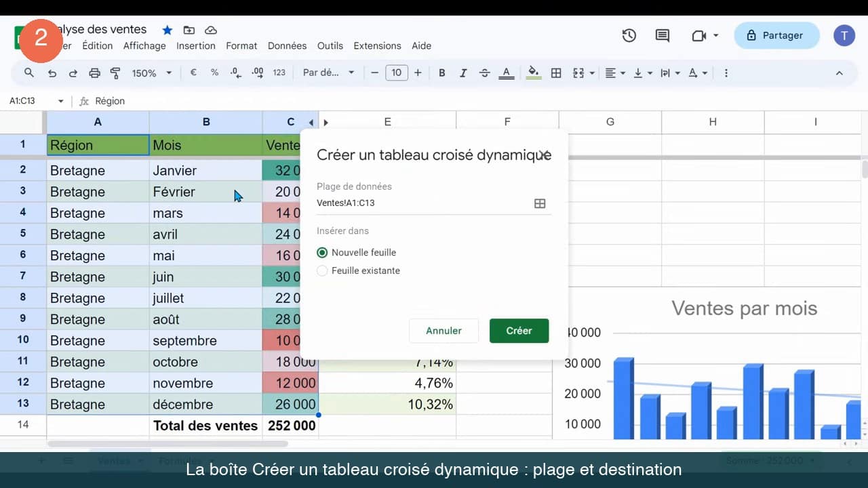
Task: Open the 150% zoom dropdown
Action: pyautogui.click(x=152, y=73)
